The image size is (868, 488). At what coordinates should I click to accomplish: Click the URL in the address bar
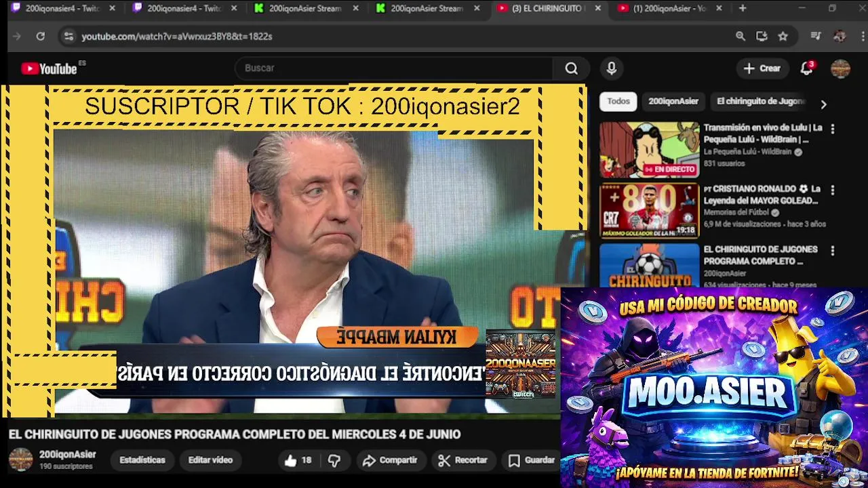click(x=177, y=37)
